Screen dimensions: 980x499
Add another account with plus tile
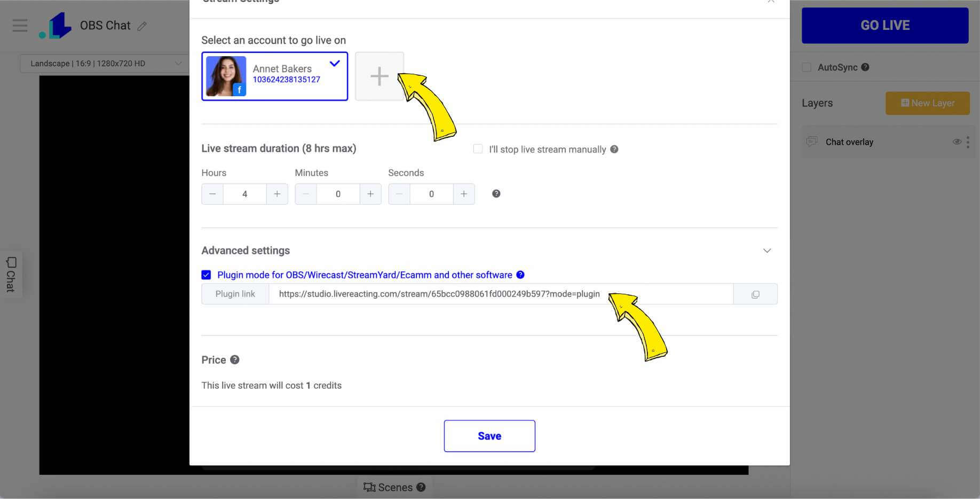click(380, 76)
